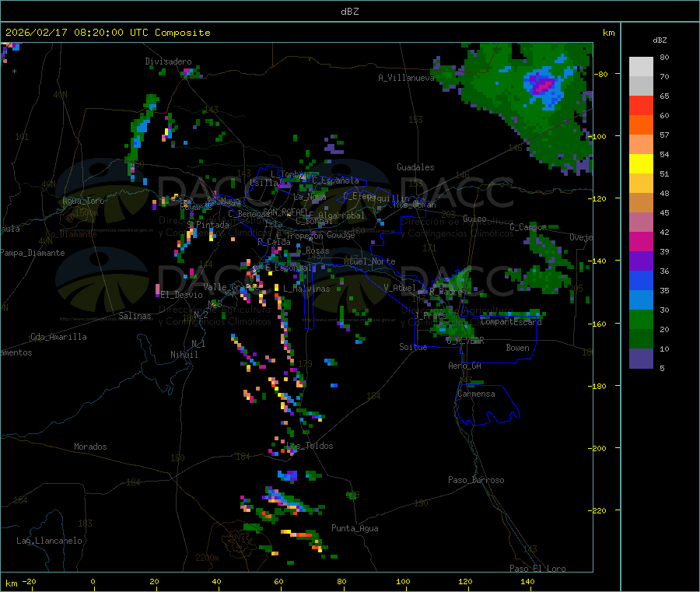Click the yellow 51-54 dBZ legend swatch

[x=641, y=164]
